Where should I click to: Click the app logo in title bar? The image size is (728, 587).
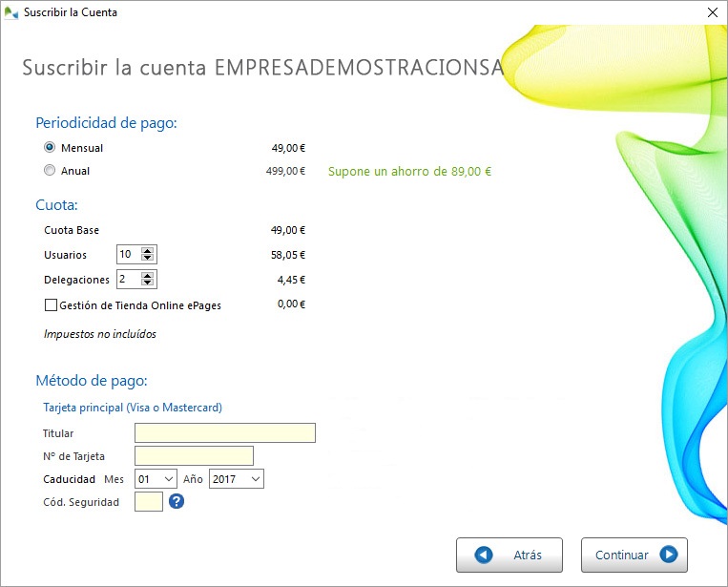click(11, 12)
